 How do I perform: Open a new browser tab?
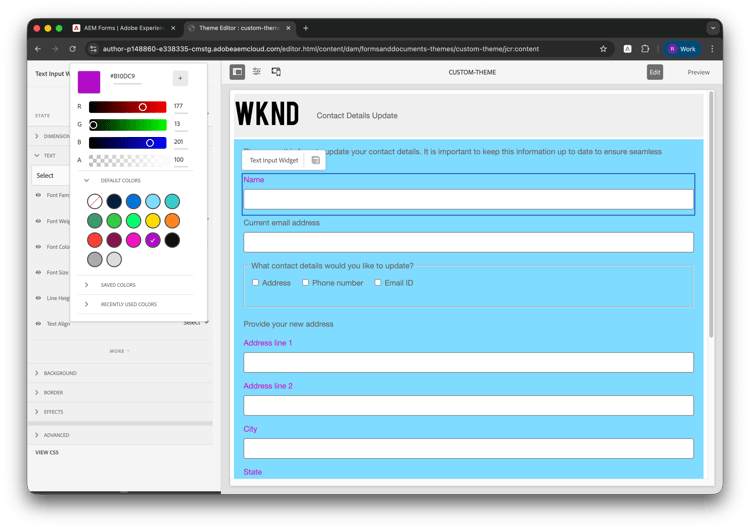306,28
